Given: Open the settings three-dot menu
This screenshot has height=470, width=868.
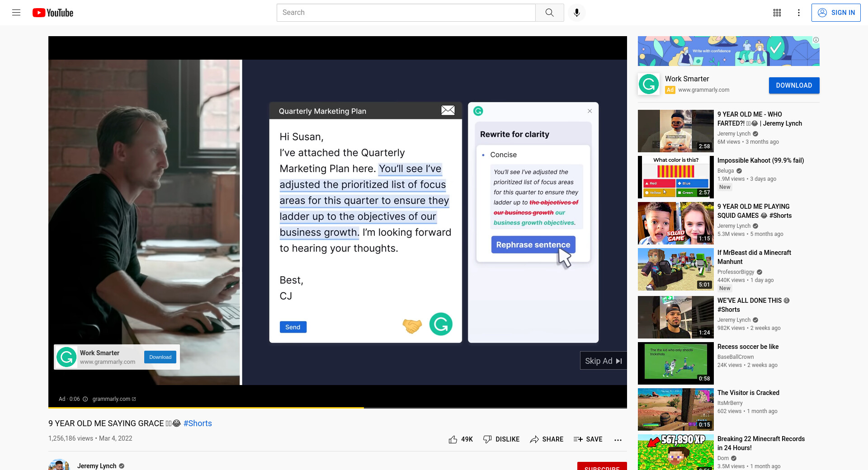Looking at the screenshot, I should 799,13.
